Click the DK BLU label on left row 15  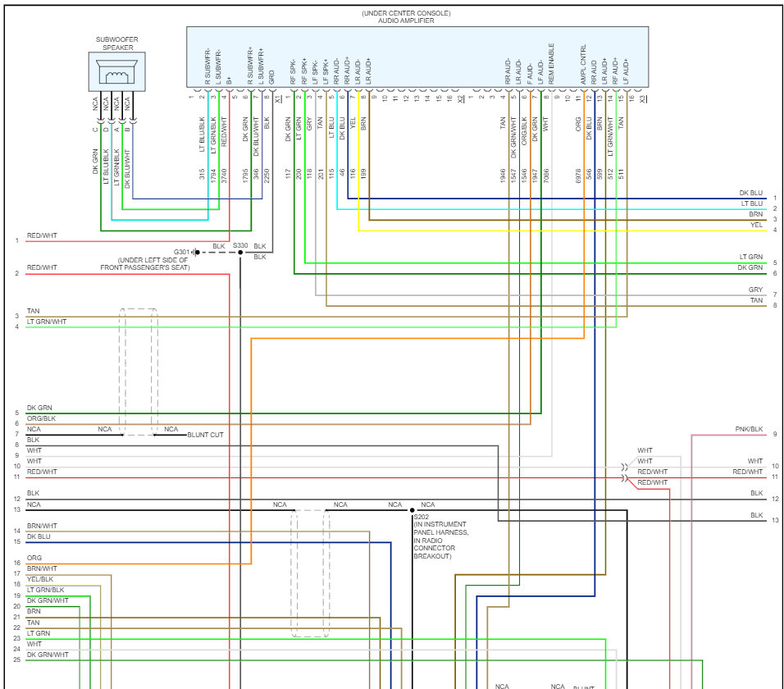[x=39, y=536]
